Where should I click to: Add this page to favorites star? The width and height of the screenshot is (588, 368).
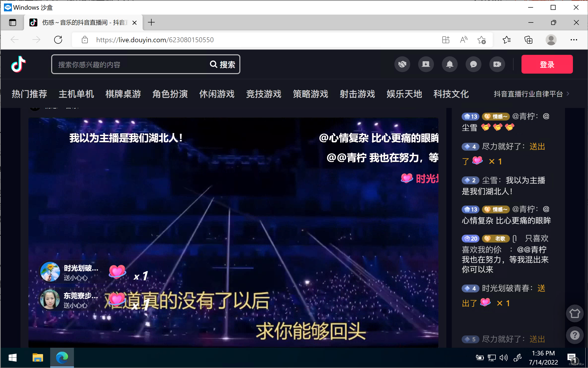481,40
